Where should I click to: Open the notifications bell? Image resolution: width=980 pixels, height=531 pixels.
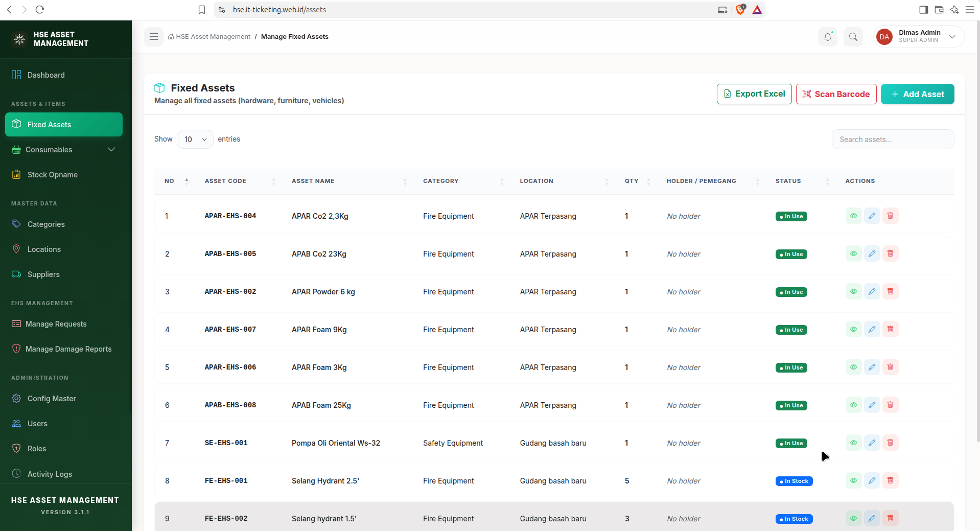coord(828,37)
